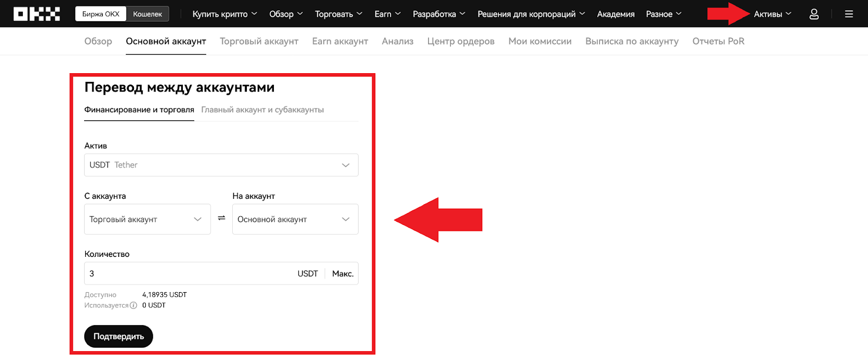This screenshot has width=868, height=362.
Task: Expand the Купить крипто menu
Action: click(225, 14)
